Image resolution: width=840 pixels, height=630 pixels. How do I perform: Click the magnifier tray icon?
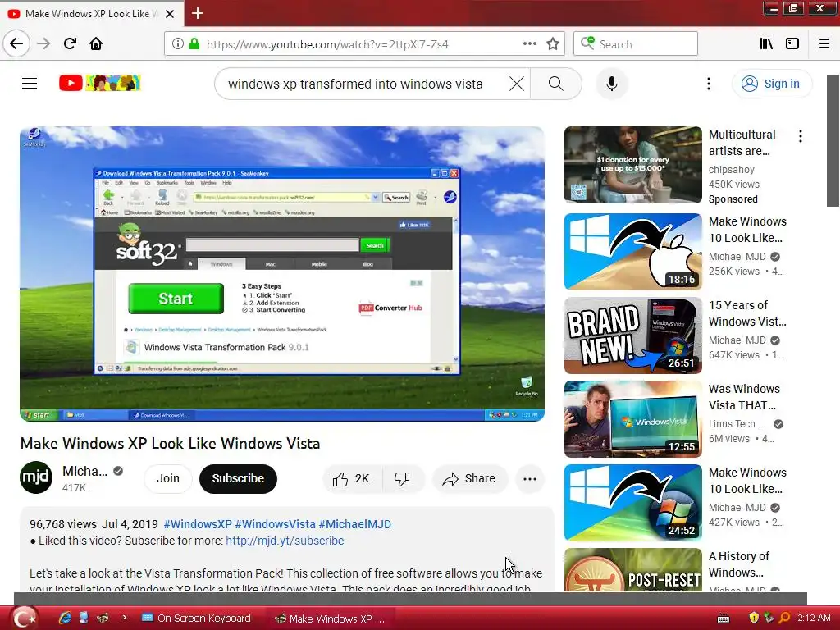point(784,618)
